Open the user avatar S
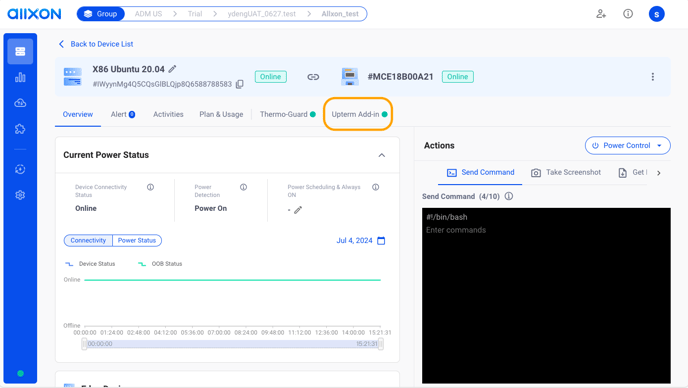This screenshot has width=688, height=388. [x=656, y=14]
